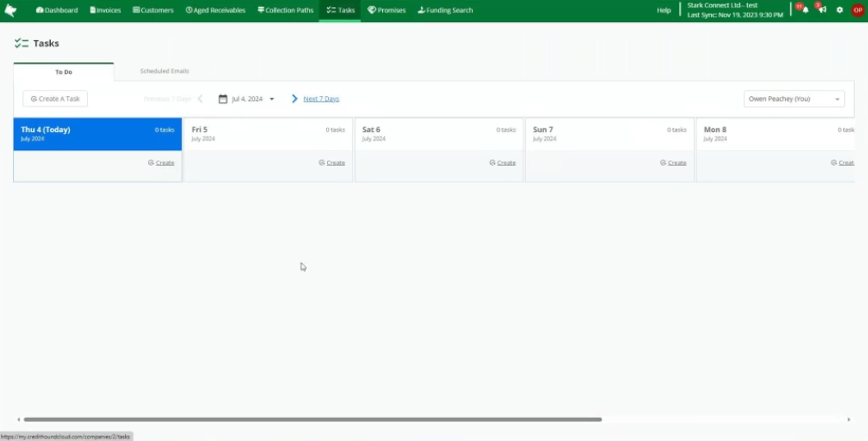Click the 0 tasks count on Fri 5
Viewport: 868px width, 441px height.
335,130
